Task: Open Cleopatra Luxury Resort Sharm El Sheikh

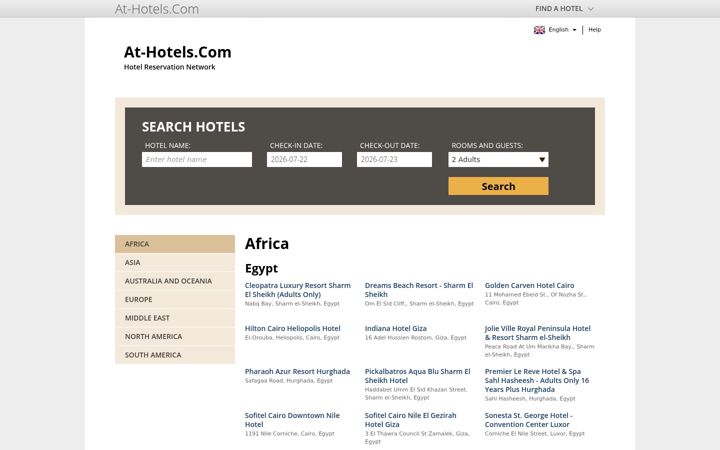Action: [298, 290]
